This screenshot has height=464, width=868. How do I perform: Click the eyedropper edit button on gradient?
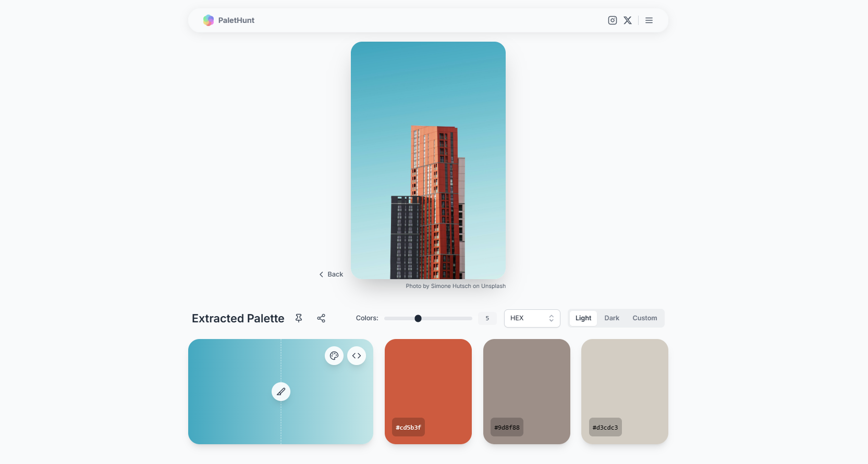coord(281,392)
